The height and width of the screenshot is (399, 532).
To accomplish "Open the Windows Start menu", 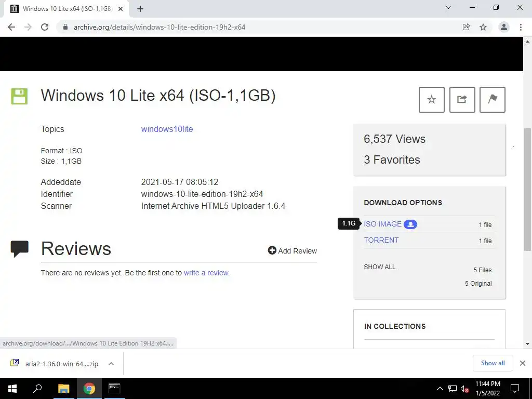I will point(12,389).
